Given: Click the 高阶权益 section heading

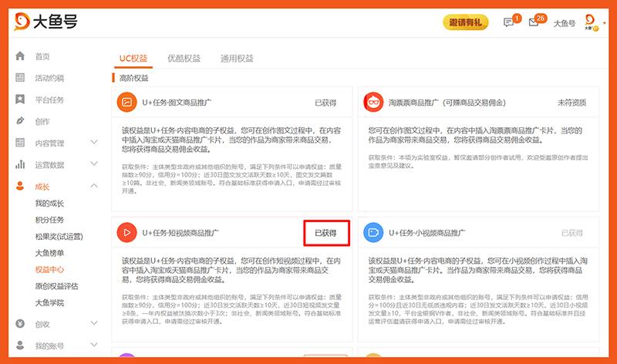Looking at the screenshot, I should 133,78.
